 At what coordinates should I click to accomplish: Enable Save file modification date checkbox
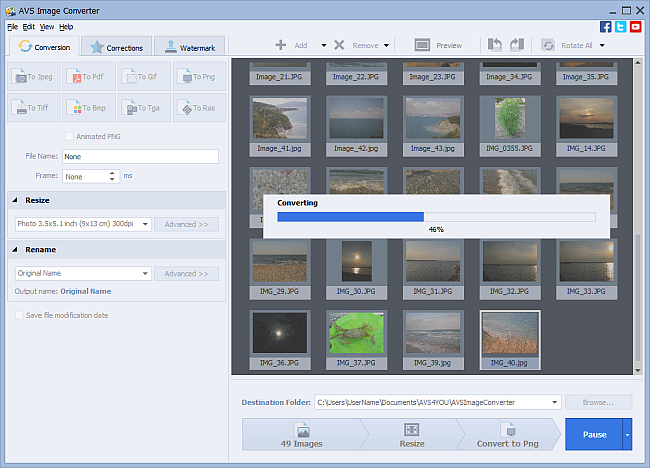click(x=19, y=315)
